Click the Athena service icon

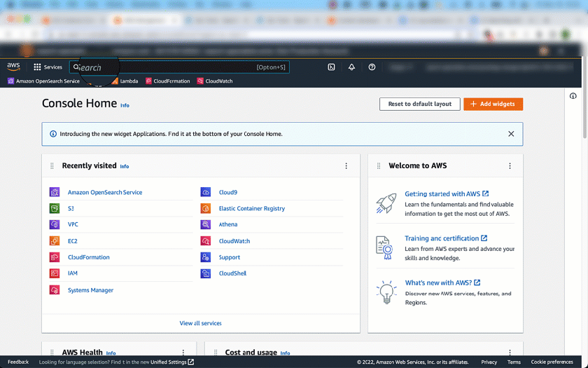coord(205,225)
